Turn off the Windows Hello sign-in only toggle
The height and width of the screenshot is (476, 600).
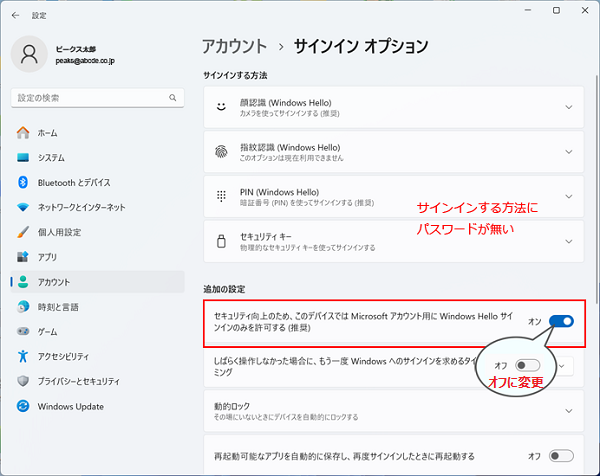[x=561, y=321]
